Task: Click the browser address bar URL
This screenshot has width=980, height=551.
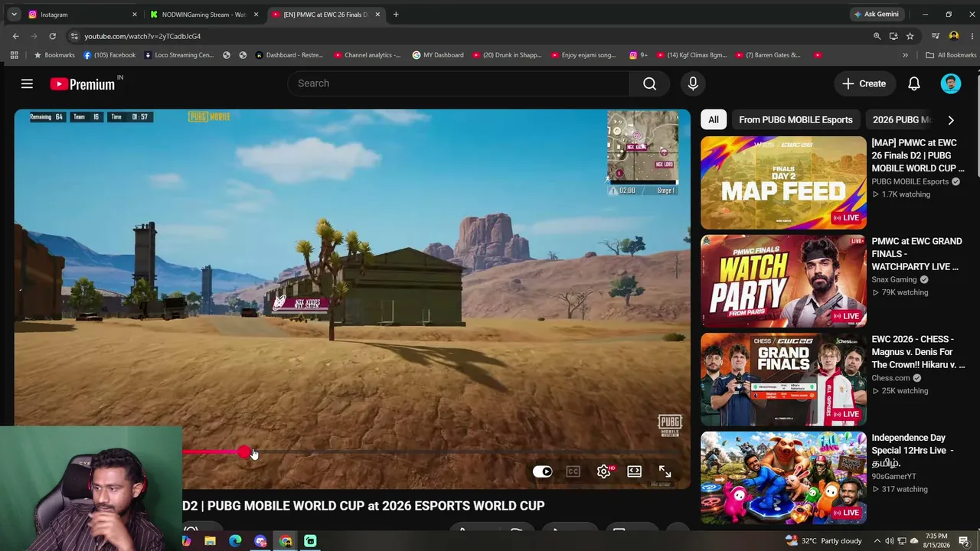Action: click(142, 36)
